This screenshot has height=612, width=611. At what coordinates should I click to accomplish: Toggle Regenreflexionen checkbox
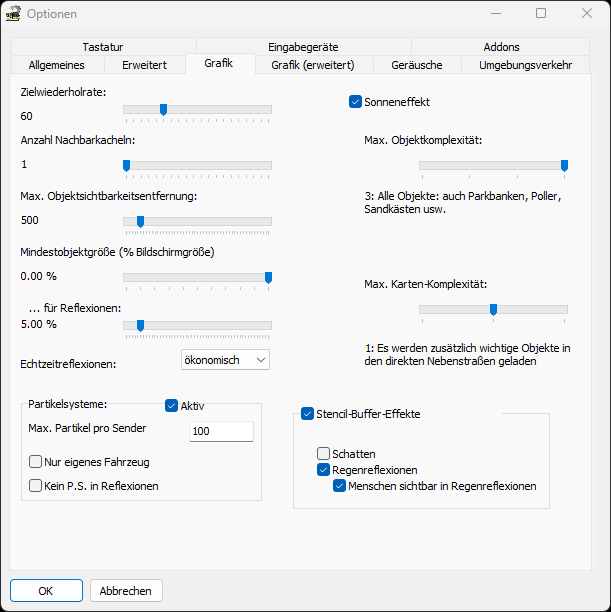(x=324, y=469)
